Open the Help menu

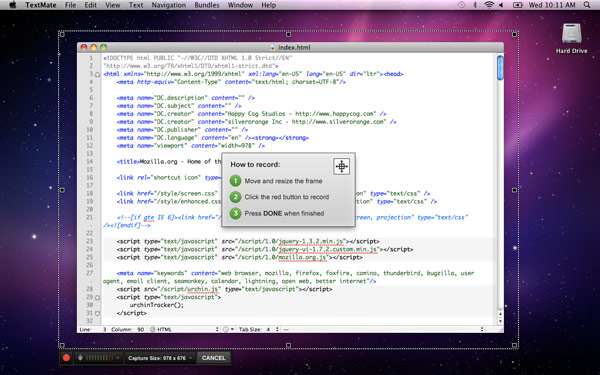[269, 5]
